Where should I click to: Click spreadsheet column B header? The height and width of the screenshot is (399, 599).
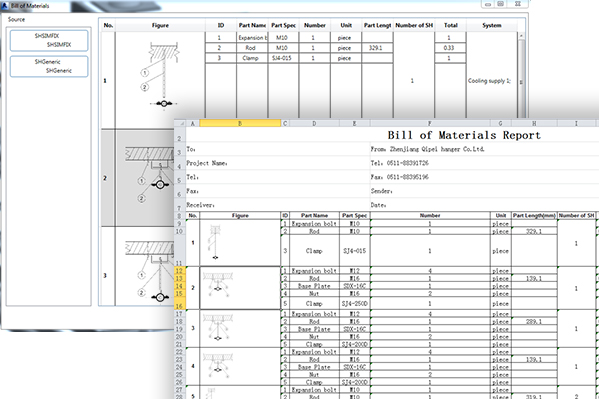(x=240, y=123)
